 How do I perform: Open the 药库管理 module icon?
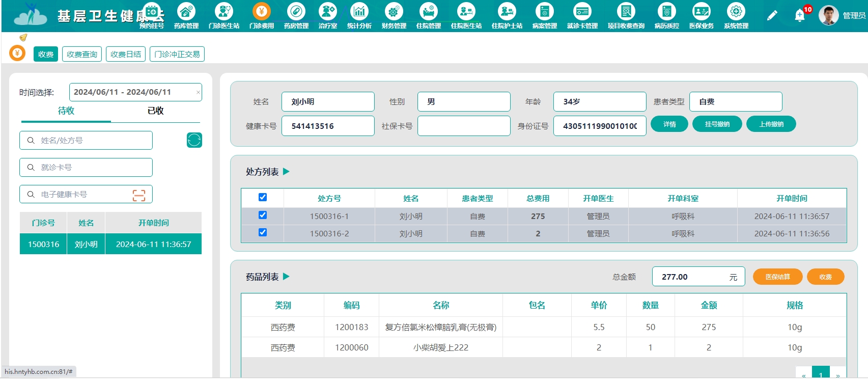pyautogui.click(x=186, y=12)
